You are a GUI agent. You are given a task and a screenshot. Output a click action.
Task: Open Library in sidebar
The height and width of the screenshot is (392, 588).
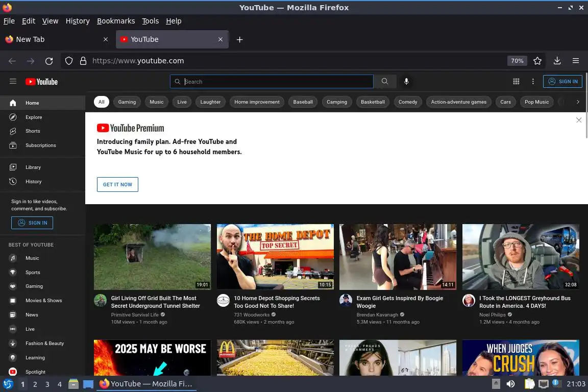[43, 167]
